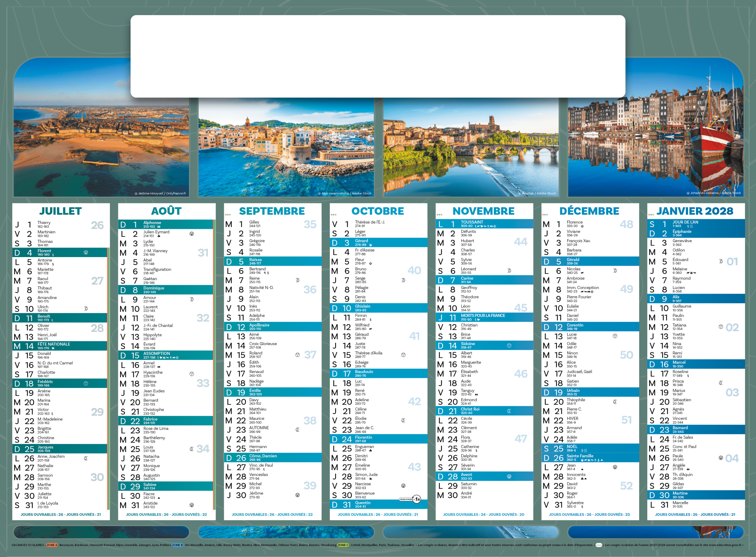
Task: Click moon phase icon beside Julien Eymard
Action: pyautogui.click(x=192, y=234)
